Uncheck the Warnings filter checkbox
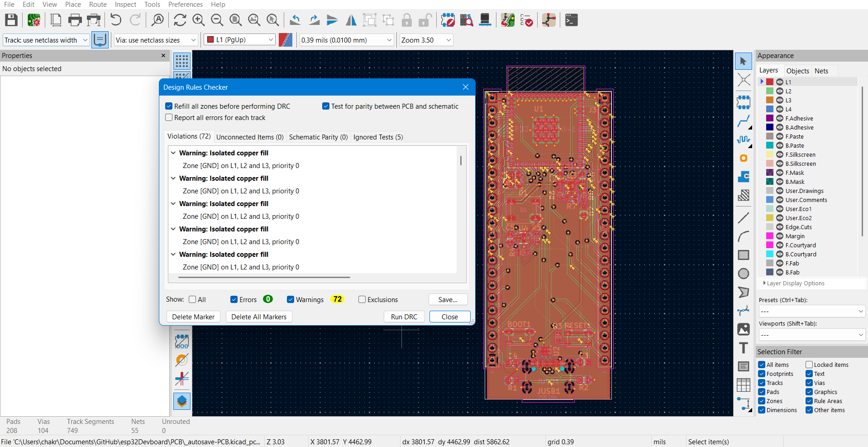This screenshot has width=868, height=447. (x=291, y=300)
